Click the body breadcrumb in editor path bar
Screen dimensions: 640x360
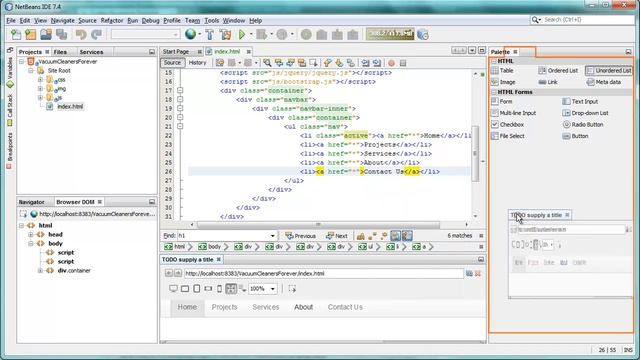210,247
